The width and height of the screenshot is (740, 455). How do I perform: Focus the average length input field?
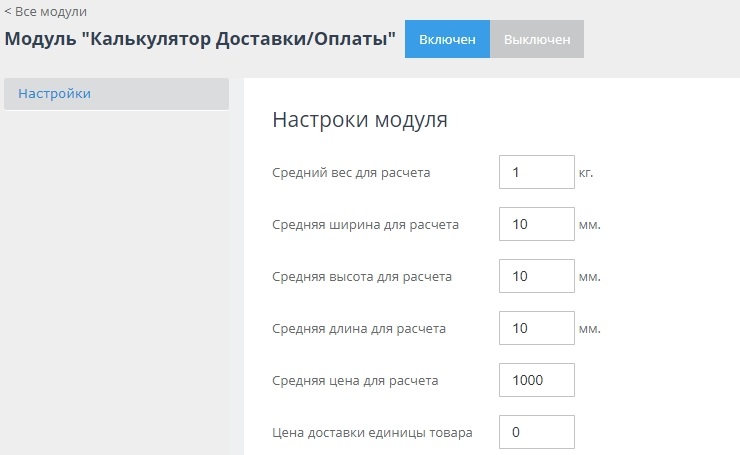pos(536,329)
